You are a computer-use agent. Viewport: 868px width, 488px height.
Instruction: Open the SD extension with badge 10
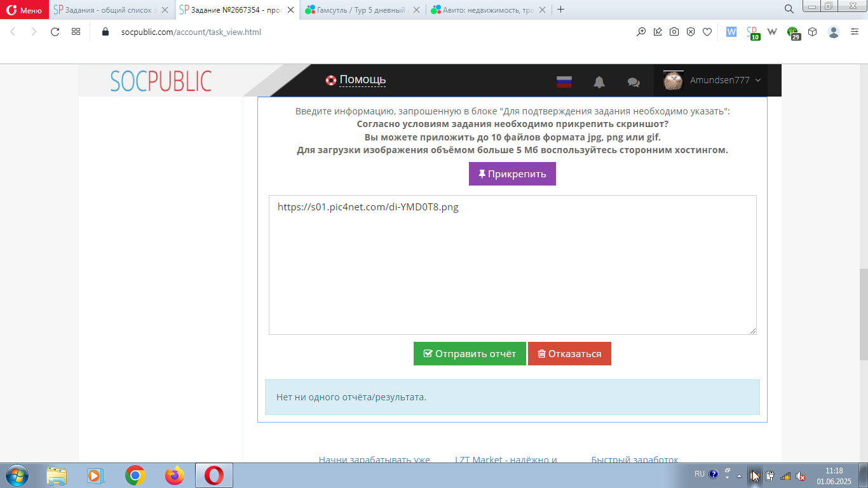(x=752, y=32)
